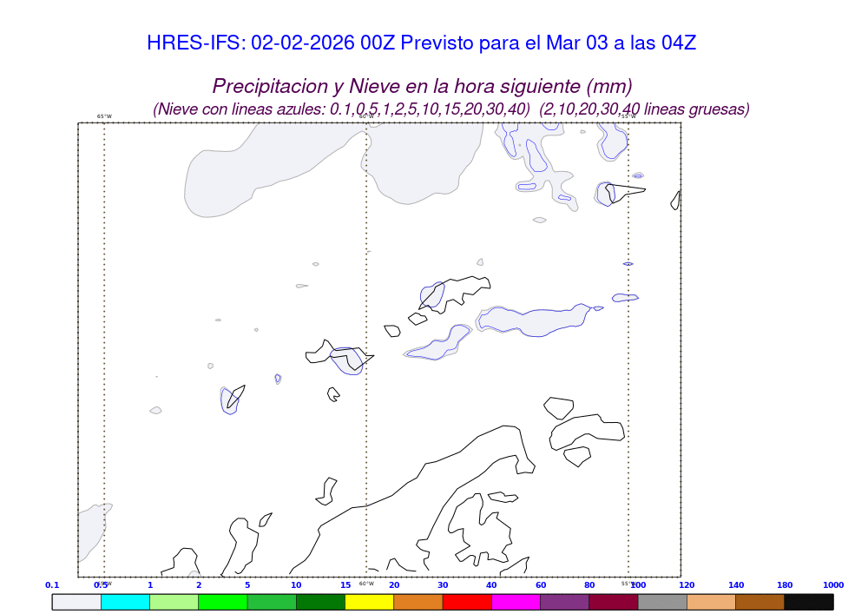This screenshot has width=868, height=614.
Task: Click the magenta swatch in the color bar
Action: point(516,602)
